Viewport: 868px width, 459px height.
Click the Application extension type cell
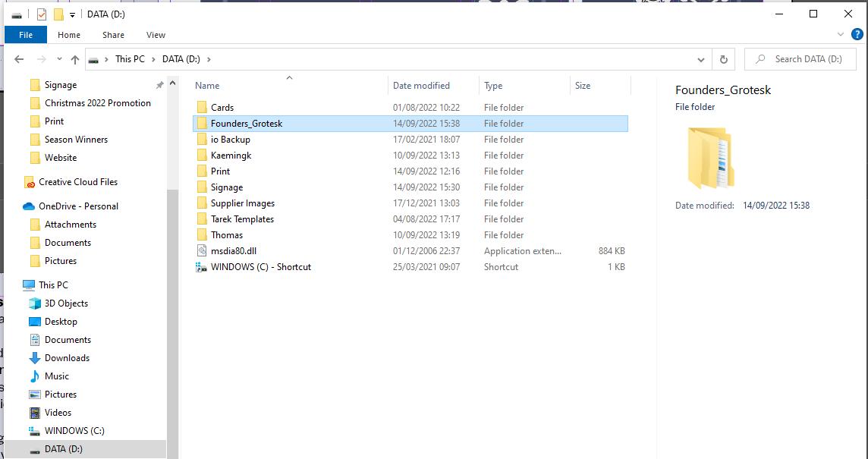[523, 251]
